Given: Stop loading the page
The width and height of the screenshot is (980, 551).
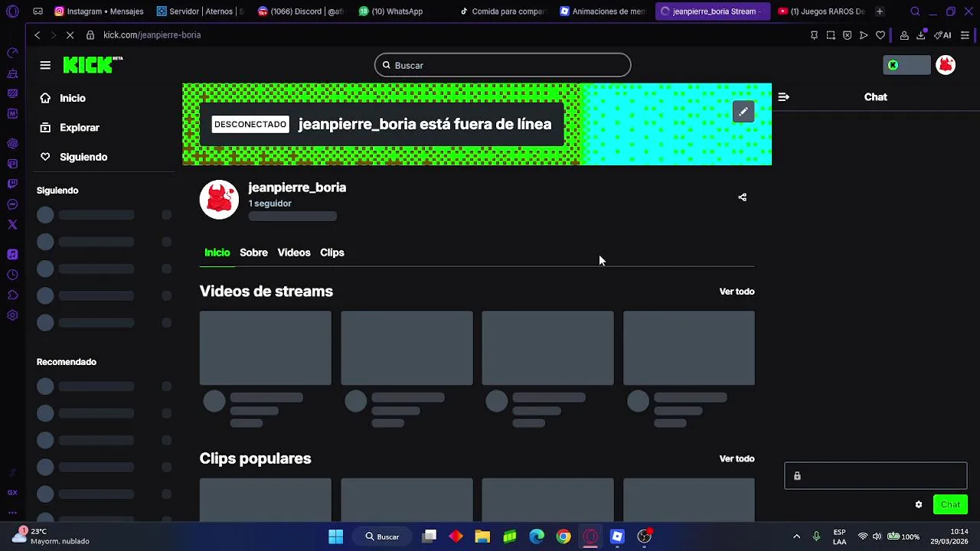Looking at the screenshot, I should [x=70, y=35].
